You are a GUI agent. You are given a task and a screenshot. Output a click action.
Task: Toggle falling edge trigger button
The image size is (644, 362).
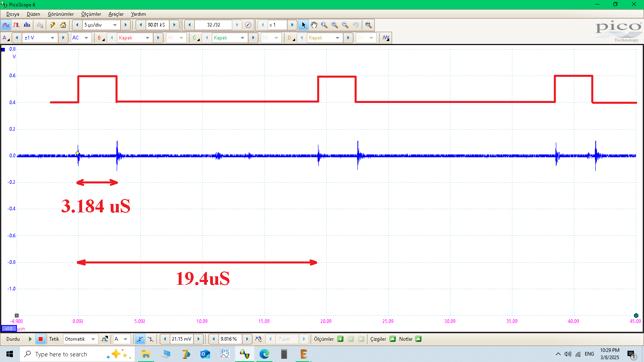150,339
